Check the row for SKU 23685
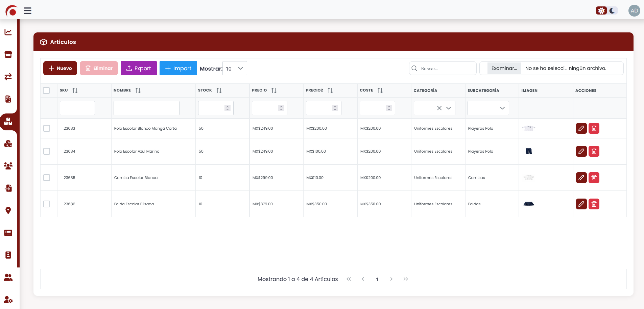Image resolution: width=644 pixels, height=309 pixels. [47, 178]
